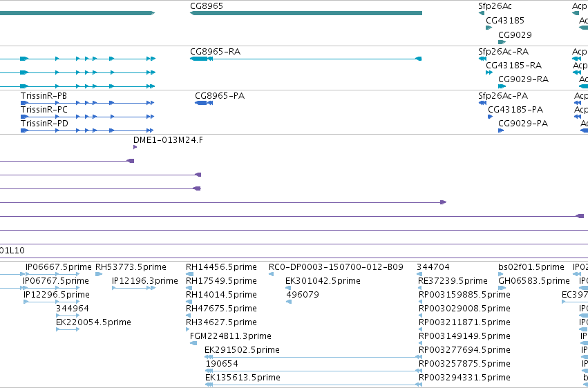588x388 pixels.
Task: Select the CG8965-RA transcript label
Action: [x=216, y=51]
